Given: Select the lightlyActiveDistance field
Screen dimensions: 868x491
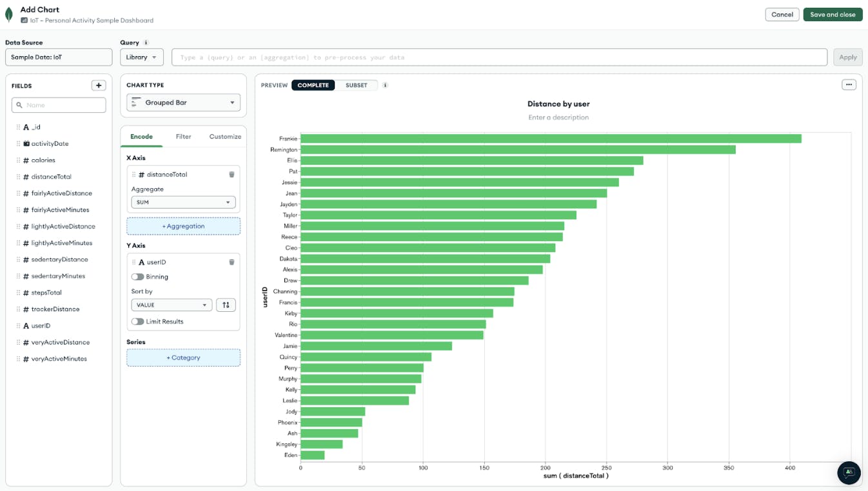Looking at the screenshot, I should 63,226.
